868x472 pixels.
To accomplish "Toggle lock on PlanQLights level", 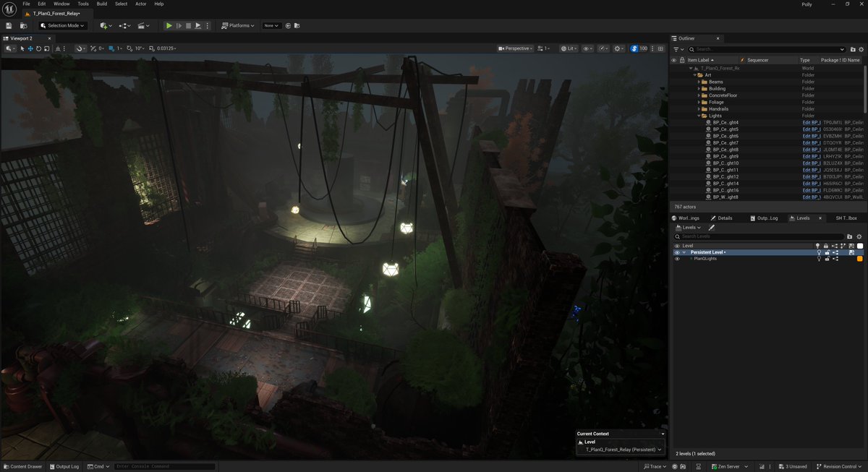I will click(x=826, y=259).
